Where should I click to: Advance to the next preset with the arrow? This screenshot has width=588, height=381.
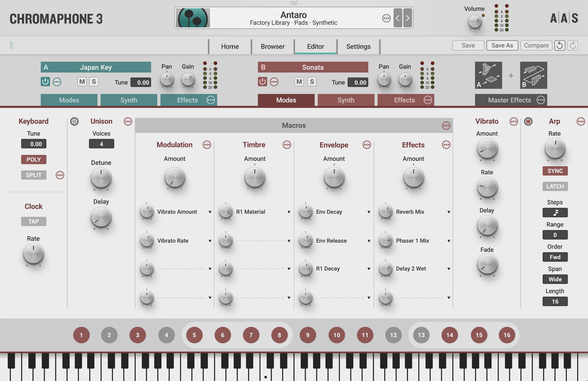click(407, 18)
